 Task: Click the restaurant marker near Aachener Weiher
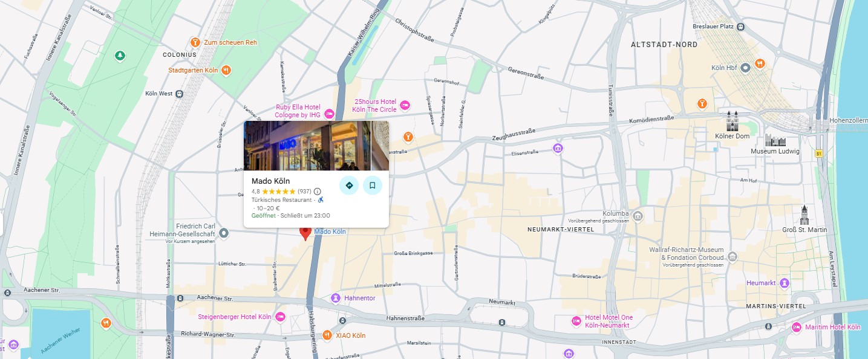(x=106, y=323)
